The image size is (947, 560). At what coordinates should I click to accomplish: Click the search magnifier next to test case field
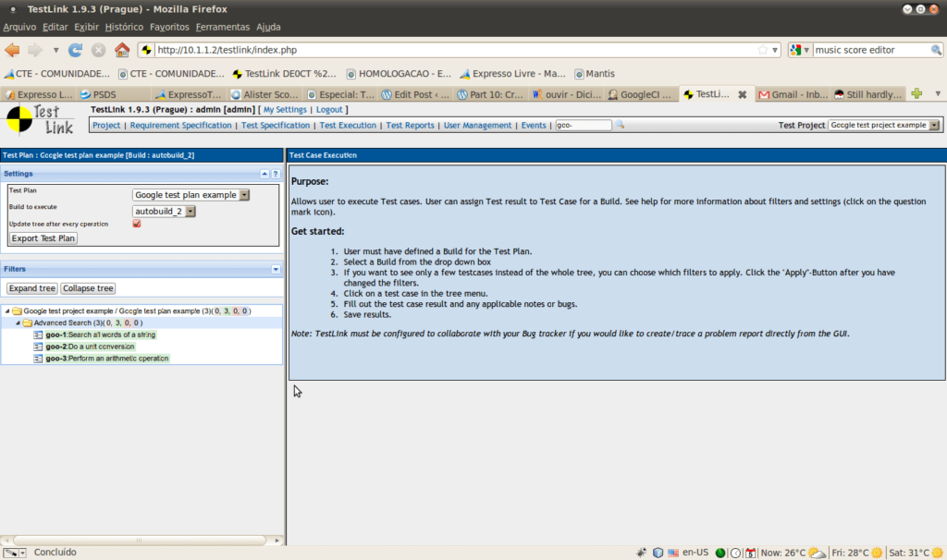point(621,125)
